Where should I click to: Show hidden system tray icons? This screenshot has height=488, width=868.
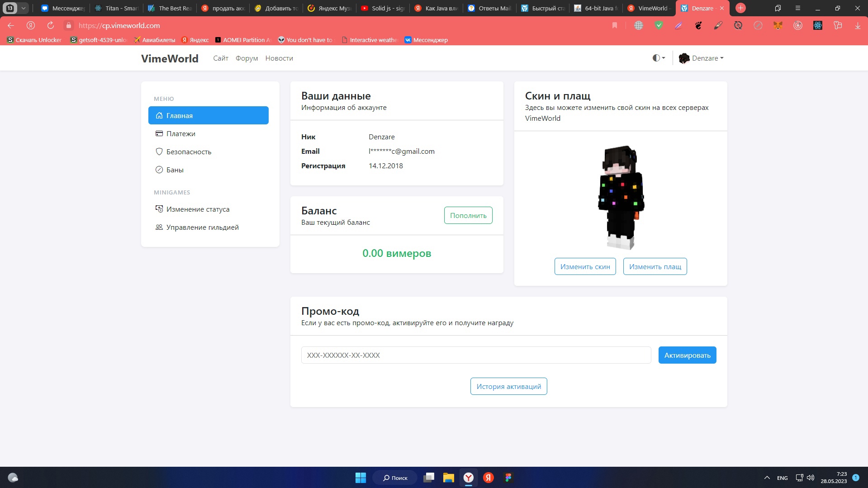pos(767,478)
